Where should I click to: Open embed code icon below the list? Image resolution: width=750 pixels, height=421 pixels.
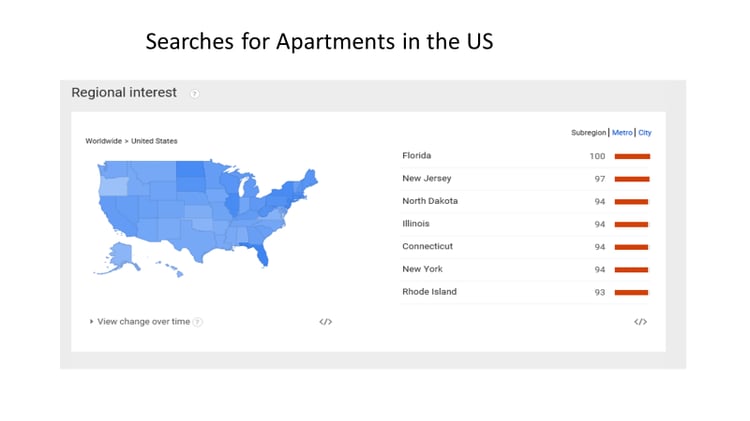[x=640, y=322]
